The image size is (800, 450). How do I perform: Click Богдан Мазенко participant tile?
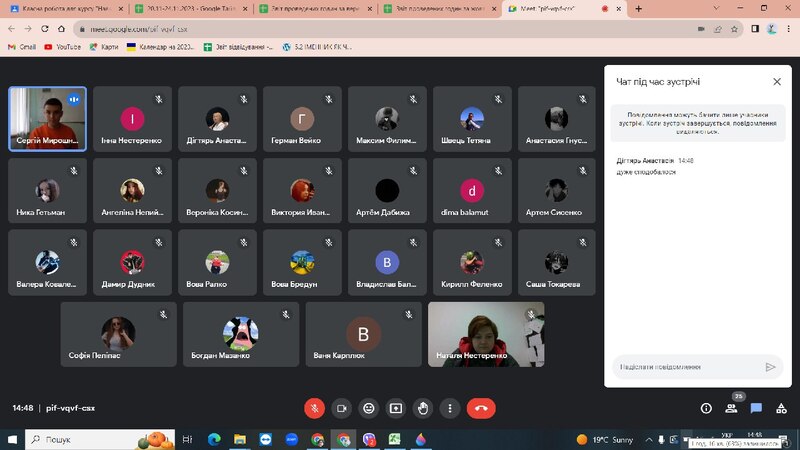(241, 334)
